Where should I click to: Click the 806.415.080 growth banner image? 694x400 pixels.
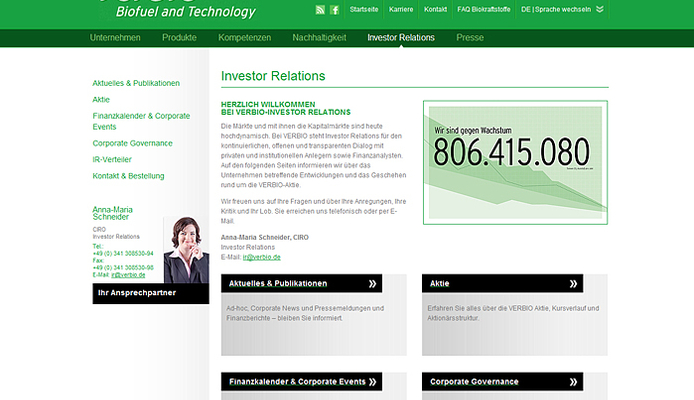(x=515, y=162)
